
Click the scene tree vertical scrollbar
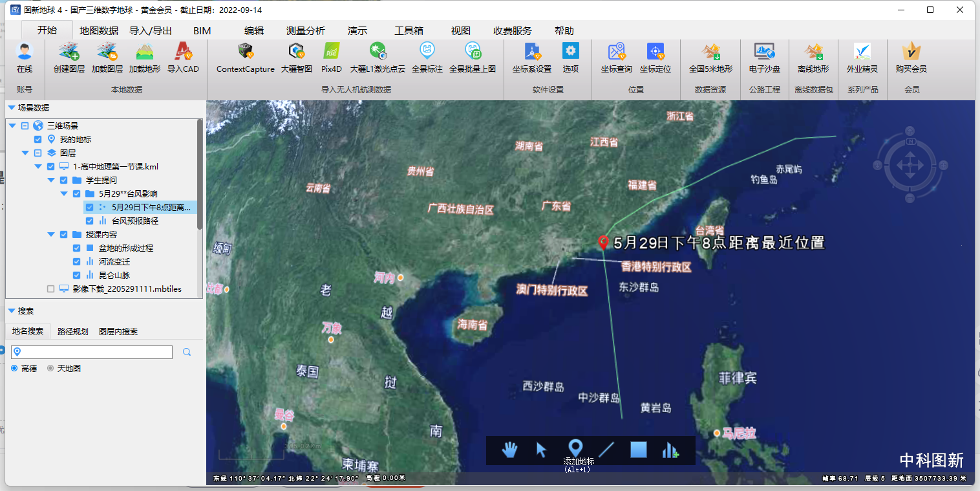pyautogui.click(x=200, y=173)
